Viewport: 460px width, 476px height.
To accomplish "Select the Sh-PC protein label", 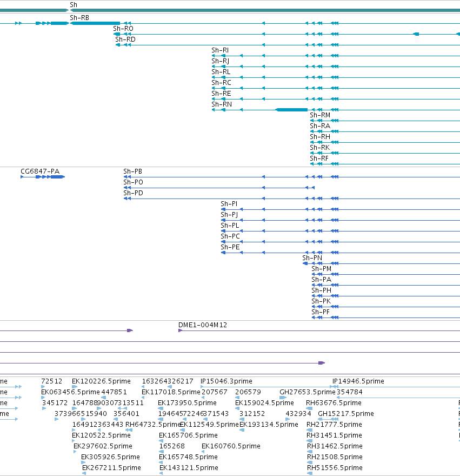I will click(230, 236).
